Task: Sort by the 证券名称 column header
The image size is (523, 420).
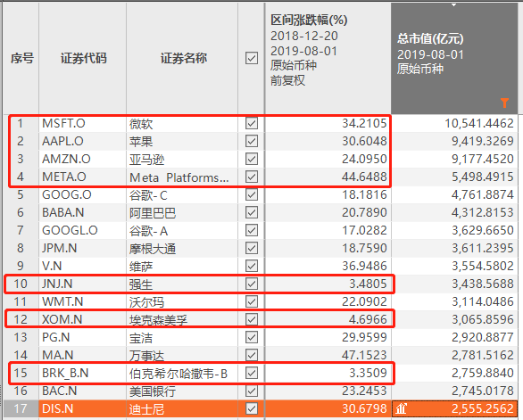Action: (x=183, y=58)
